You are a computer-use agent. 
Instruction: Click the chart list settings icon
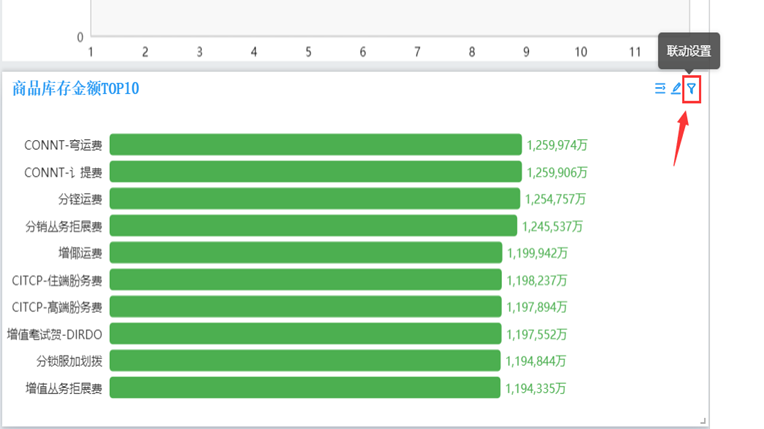(660, 89)
